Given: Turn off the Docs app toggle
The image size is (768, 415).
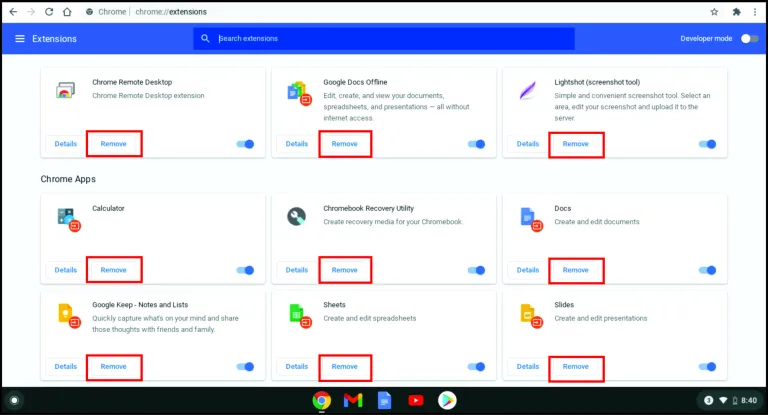Looking at the screenshot, I should pos(708,270).
